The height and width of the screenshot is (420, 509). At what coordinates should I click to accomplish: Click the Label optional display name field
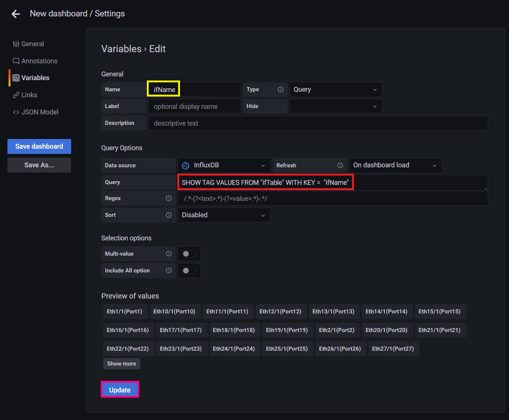[x=194, y=106]
